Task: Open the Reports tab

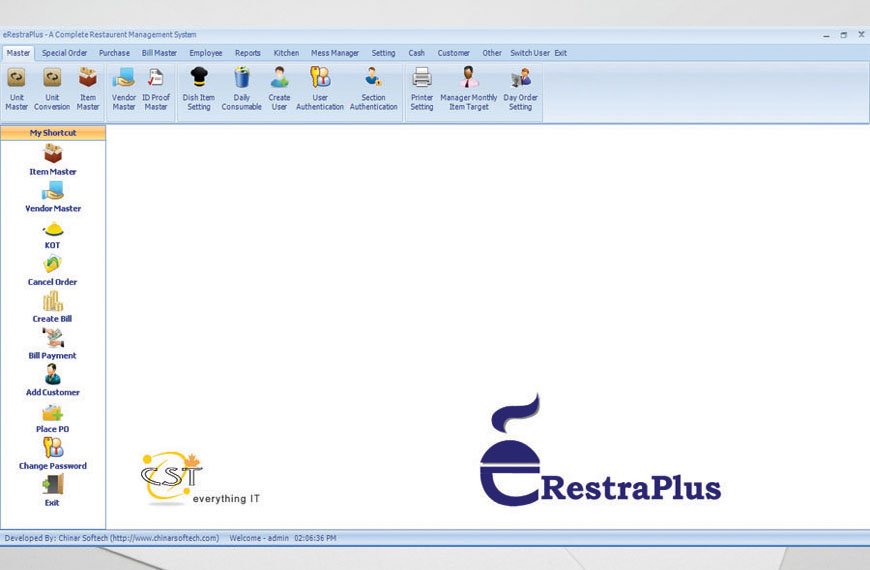Action: click(x=247, y=53)
